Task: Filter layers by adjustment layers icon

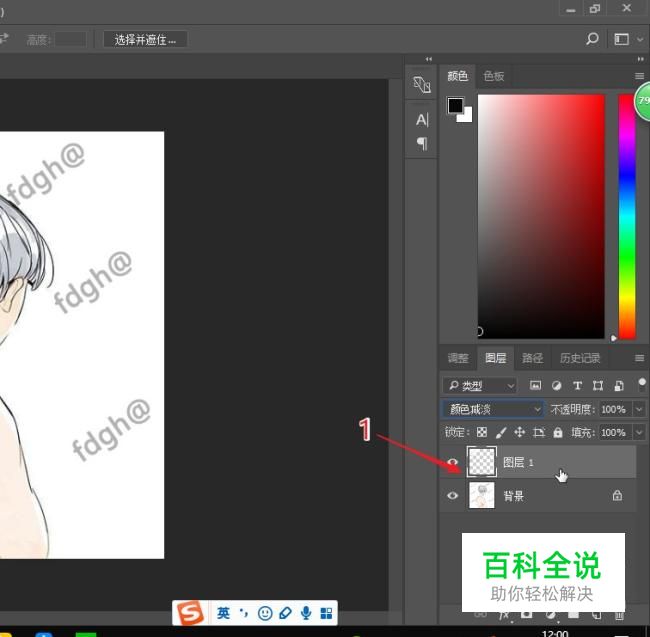Action: 556,385
